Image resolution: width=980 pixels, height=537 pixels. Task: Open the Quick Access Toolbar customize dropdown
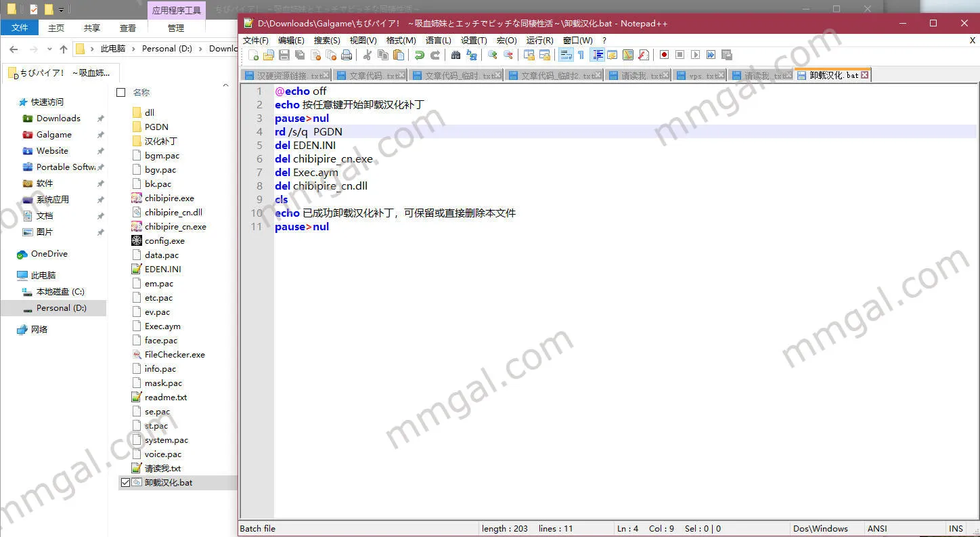(x=61, y=9)
